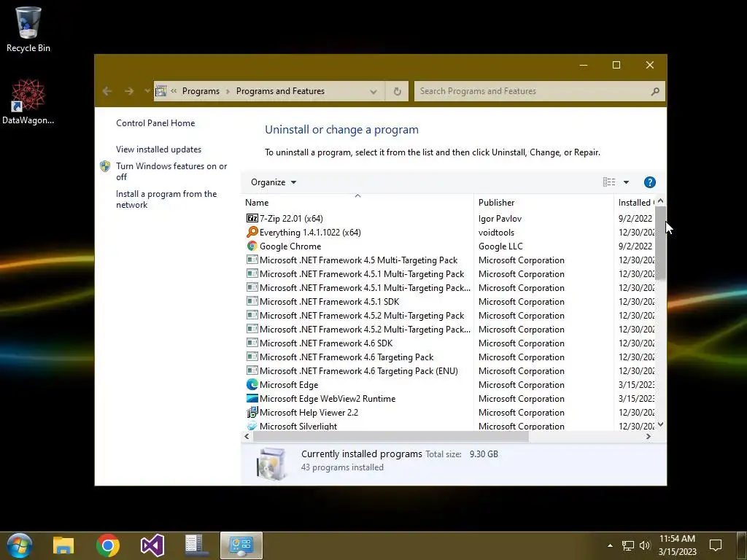This screenshot has height=560, width=747.
Task: Click the Google Chrome icon in list
Action: (x=252, y=246)
